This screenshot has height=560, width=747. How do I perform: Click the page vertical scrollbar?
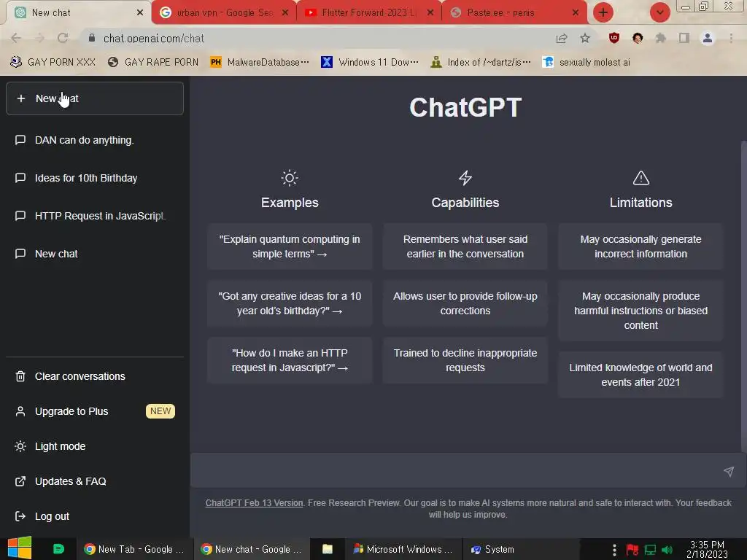point(743,295)
